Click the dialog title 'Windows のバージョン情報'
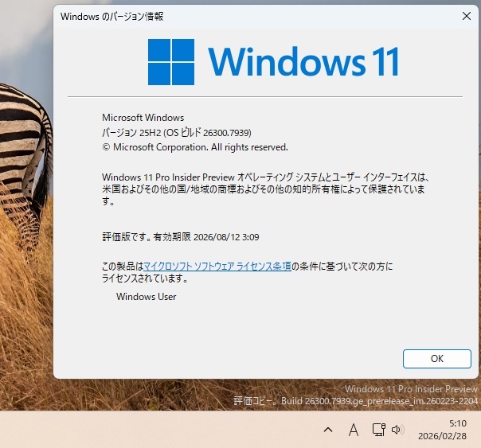Screen dimensions: 481x448 [x=112, y=16]
